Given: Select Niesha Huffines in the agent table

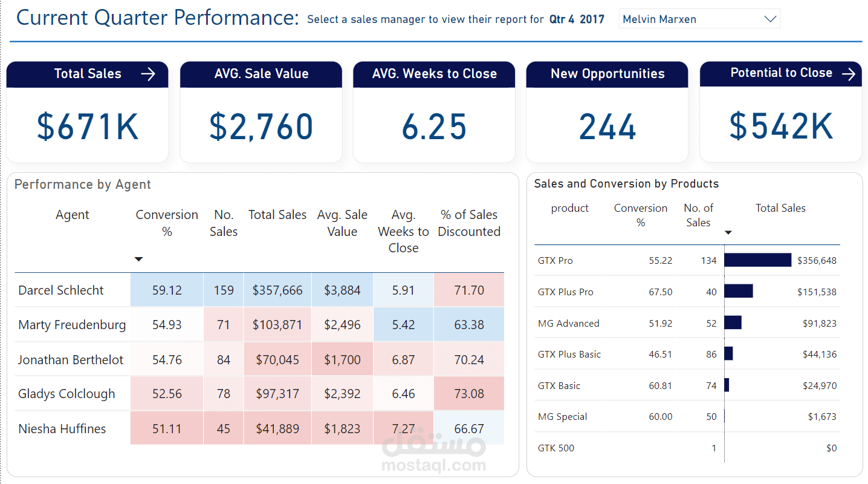Looking at the screenshot, I should click(62, 429).
